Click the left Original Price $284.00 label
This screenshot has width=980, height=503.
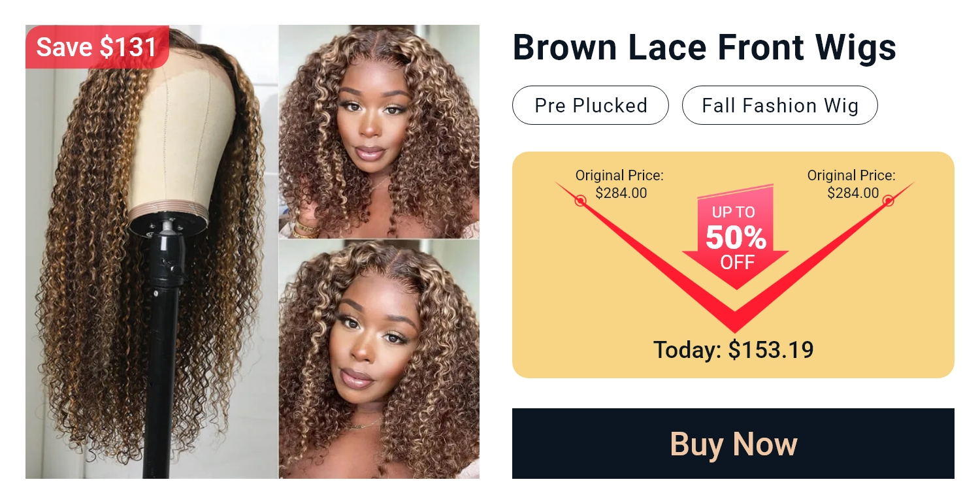pyautogui.click(x=619, y=184)
